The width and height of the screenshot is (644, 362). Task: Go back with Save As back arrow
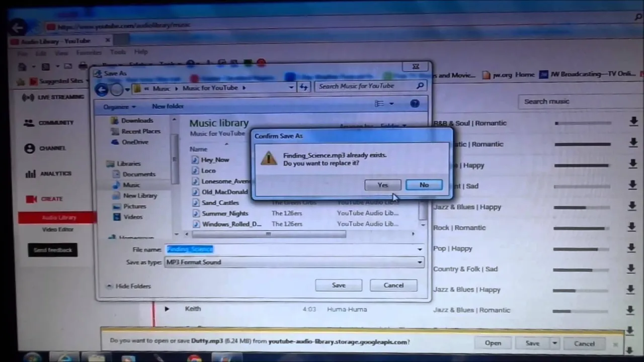click(x=102, y=89)
